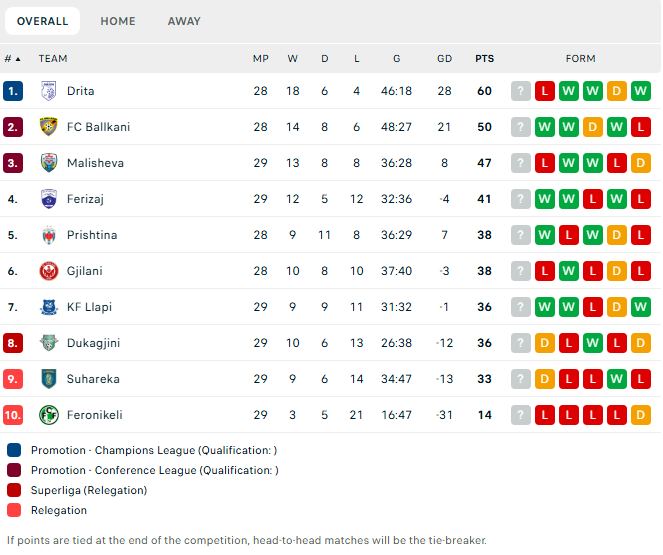Open the Malisheva team name link
The height and width of the screenshot is (555, 663).
click(x=95, y=163)
